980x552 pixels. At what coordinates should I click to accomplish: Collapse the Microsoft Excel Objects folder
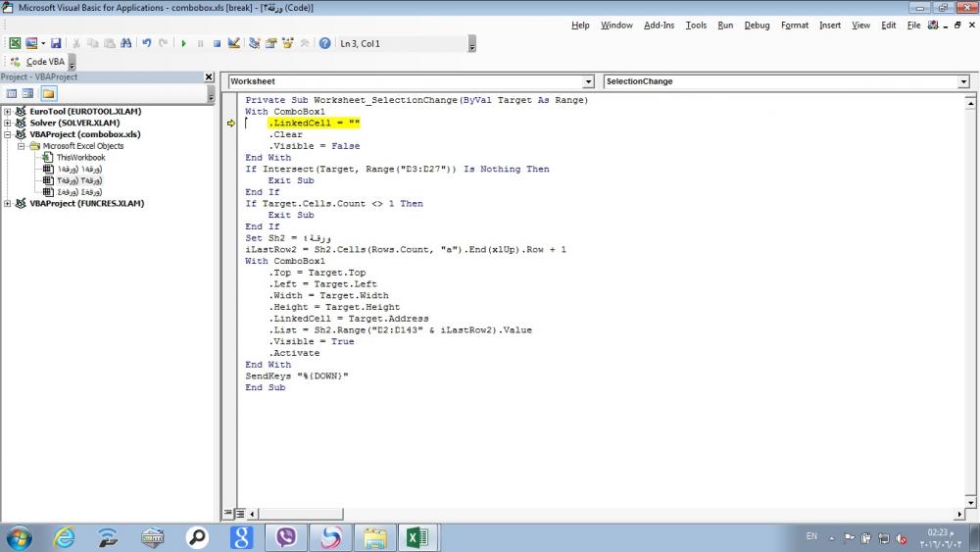click(x=21, y=146)
